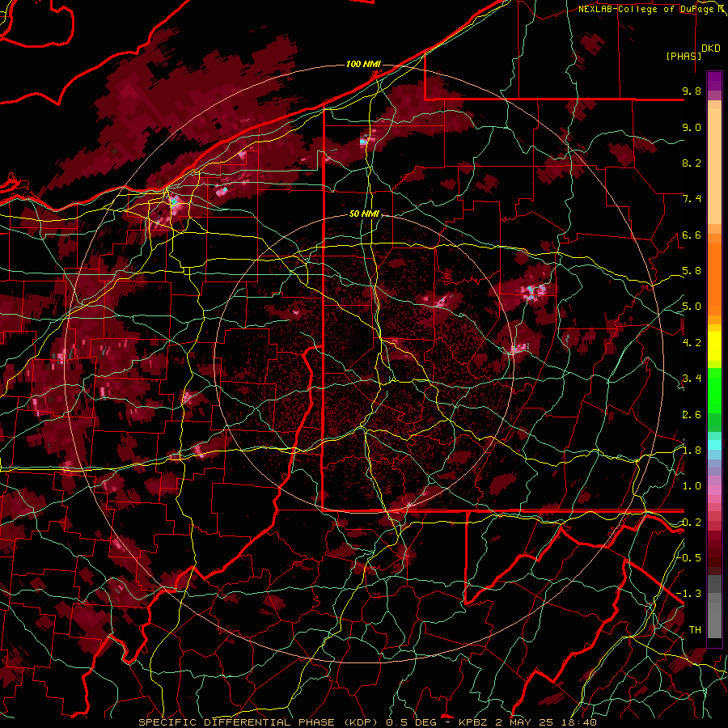Select the 5.0 legend value
728x728 pixels.
[692, 307]
